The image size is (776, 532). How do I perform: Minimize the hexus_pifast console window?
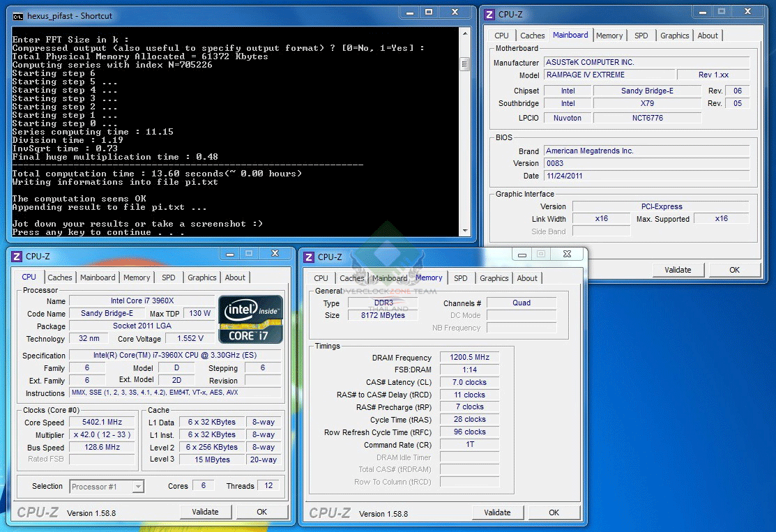pos(410,13)
